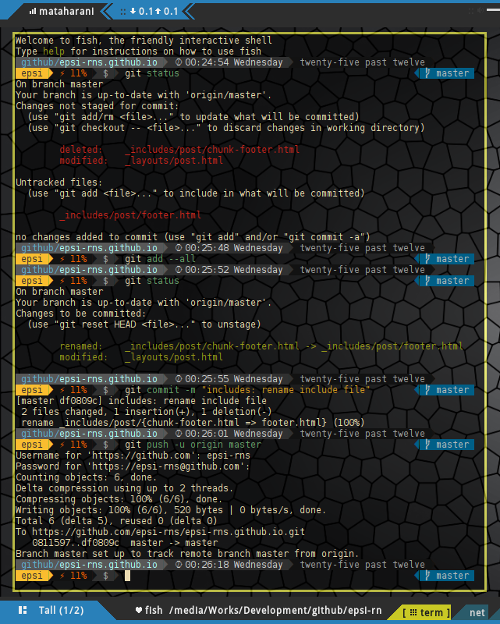Click the wifi signal icon beside matahari
This screenshot has width=500, height=624.
pos(33,12)
